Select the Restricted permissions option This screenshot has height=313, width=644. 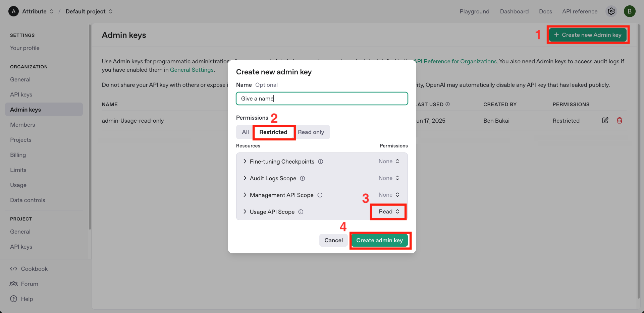coord(273,132)
